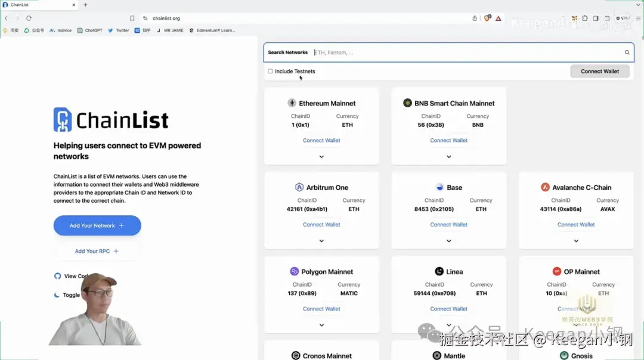The image size is (644, 360).
Task: Connect Wallet for Linea network
Action: point(449,309)
